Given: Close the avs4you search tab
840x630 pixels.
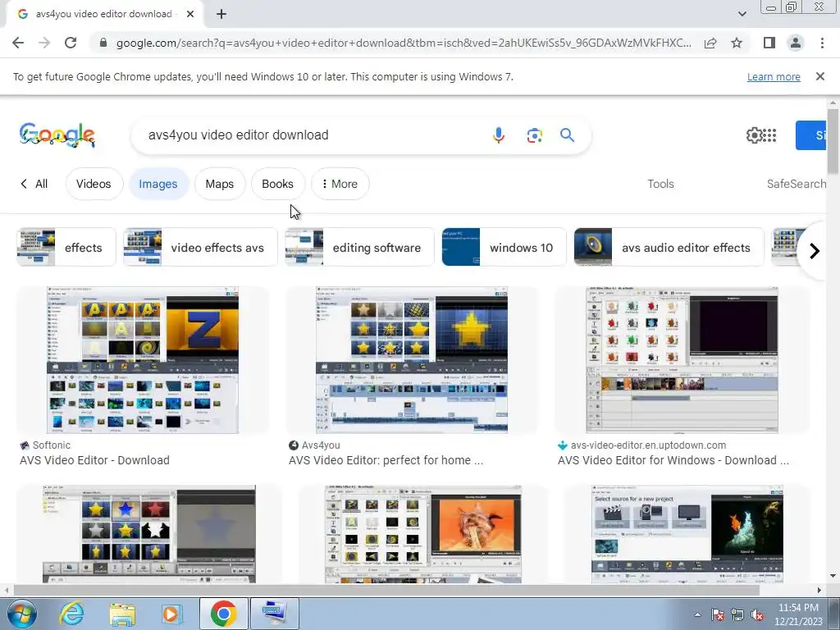Looking at the screenshot, I should (189, 15).
